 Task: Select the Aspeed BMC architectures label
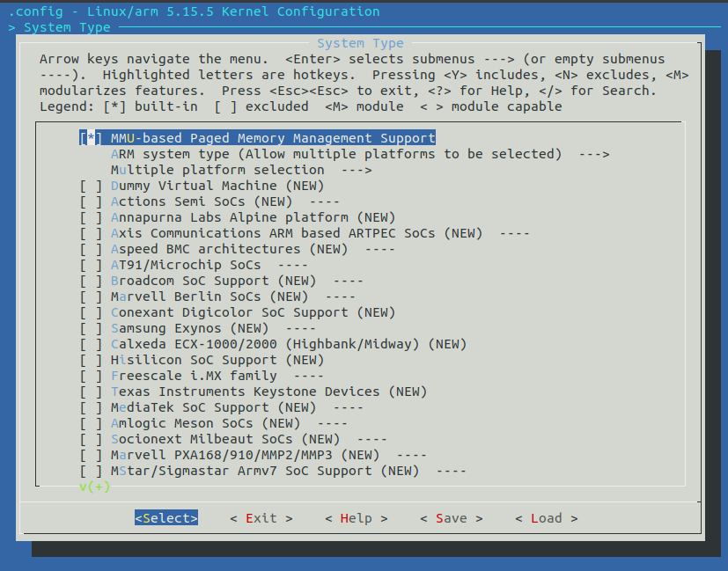click(x=229, y=249)
